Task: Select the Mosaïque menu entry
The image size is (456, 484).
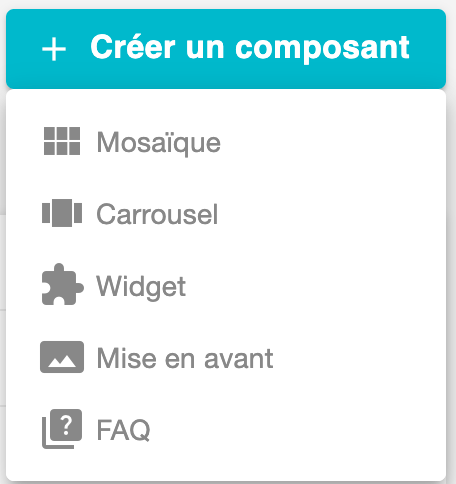Action: [x=226, y=142]
